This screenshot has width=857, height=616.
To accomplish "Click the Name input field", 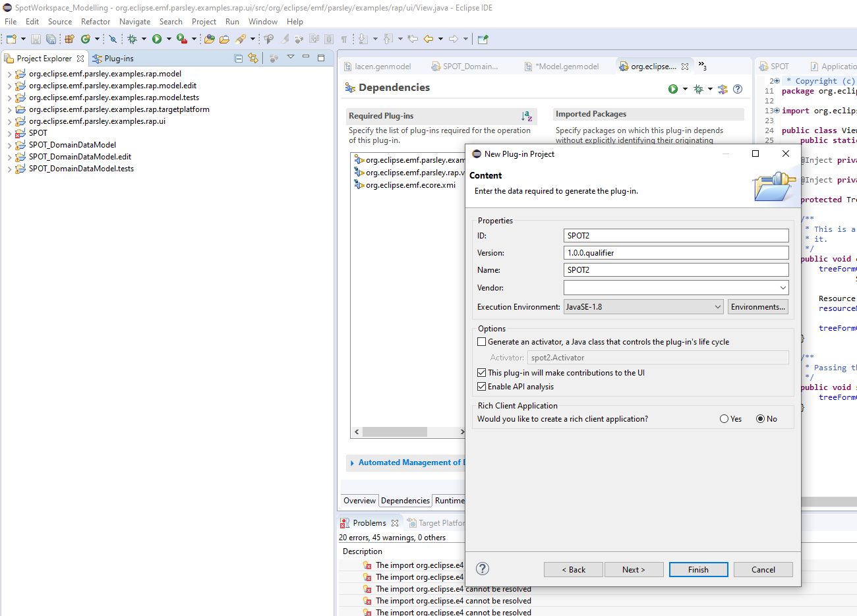I will tap(676, 270).
